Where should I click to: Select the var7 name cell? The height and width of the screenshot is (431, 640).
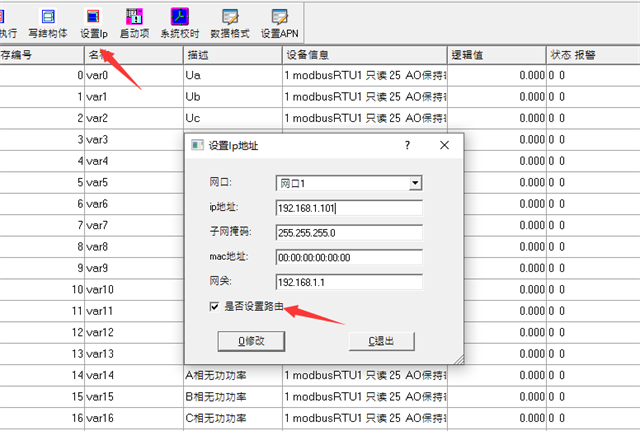pos(134,225)
